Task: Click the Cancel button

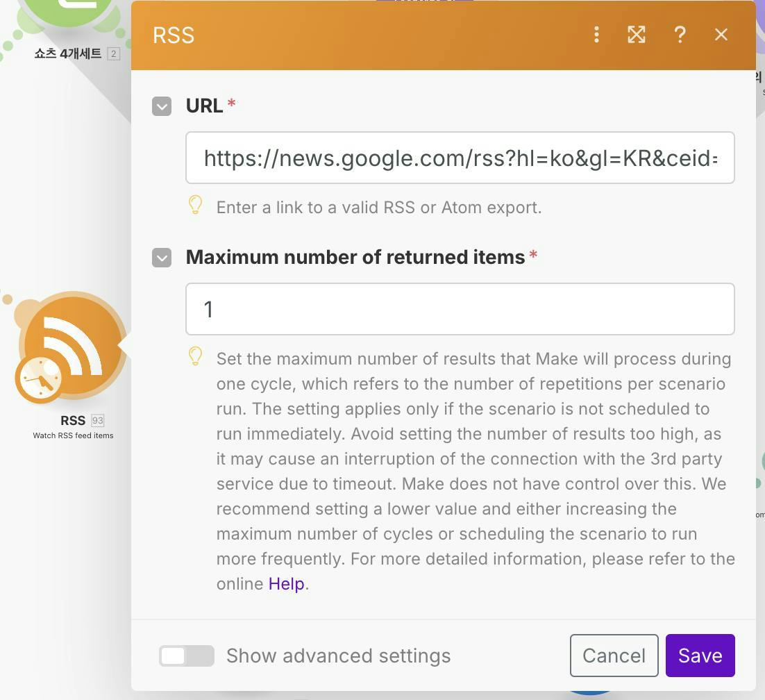Action: (x=614, y=656)
